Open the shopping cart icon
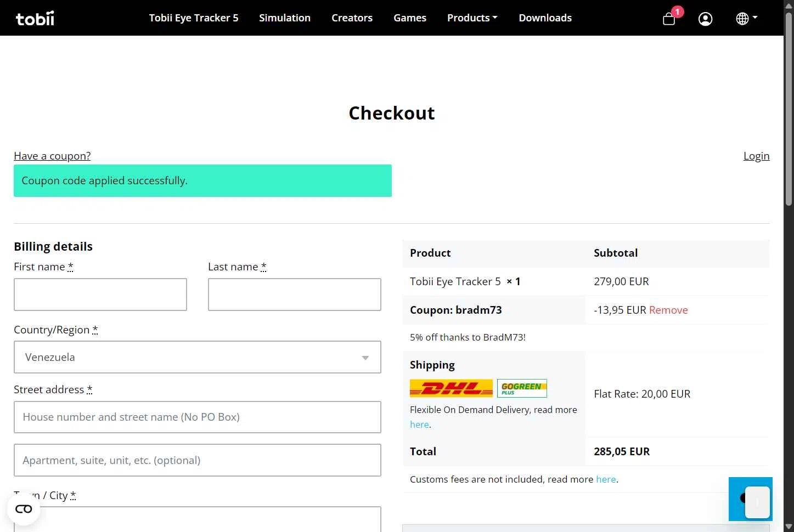Image resolution: width=794 pixels, height=532 pixels. pyautogui.click(x=669, y=19)
